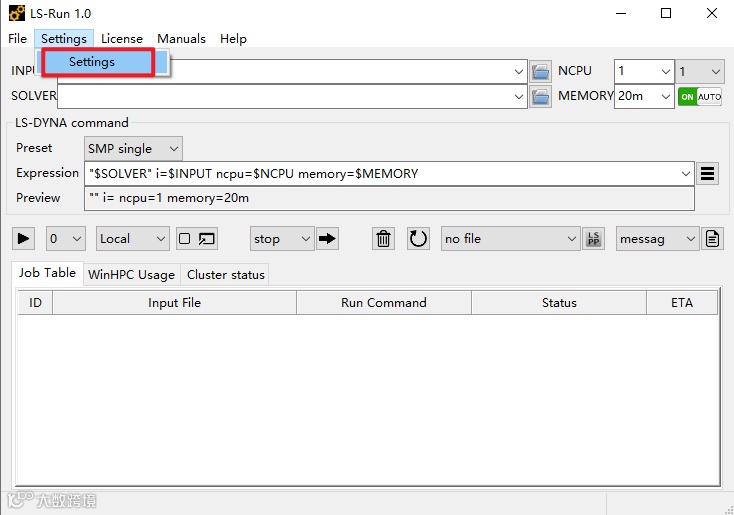Click the expression menu hamburger icon
Image resolution: width=734 pixels, height=515 pixels.
pos(707,174)
